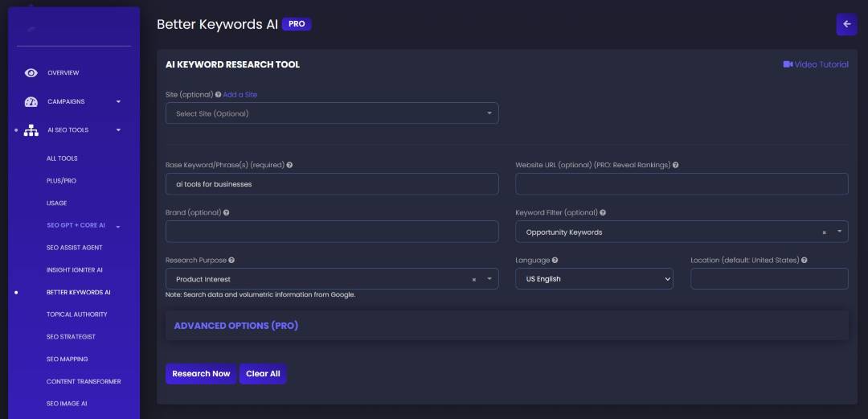
Task: Click the Research Purpose help icon
Action: click(x=231, y=260)
